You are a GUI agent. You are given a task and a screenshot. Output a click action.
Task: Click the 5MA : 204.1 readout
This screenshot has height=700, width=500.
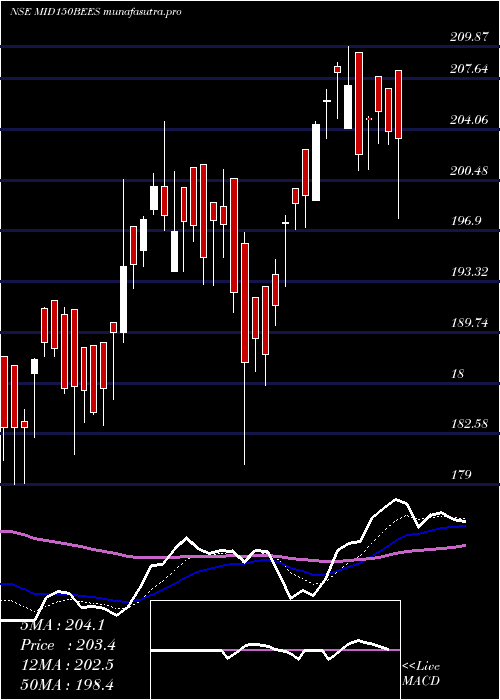[x=62, y=625]
